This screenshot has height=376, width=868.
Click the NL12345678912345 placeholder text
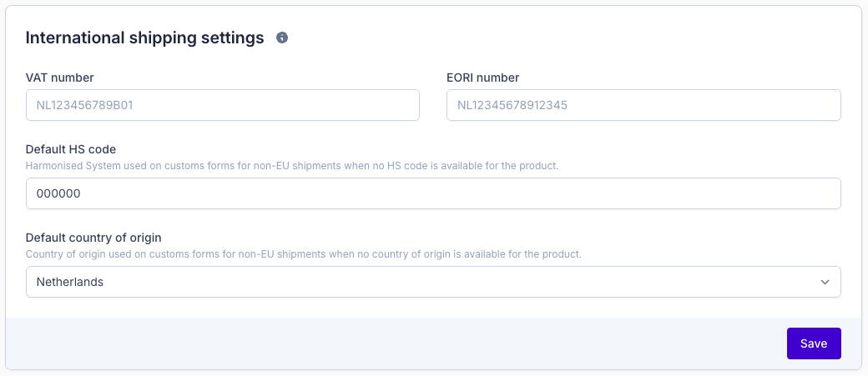[x=512, y=106]
